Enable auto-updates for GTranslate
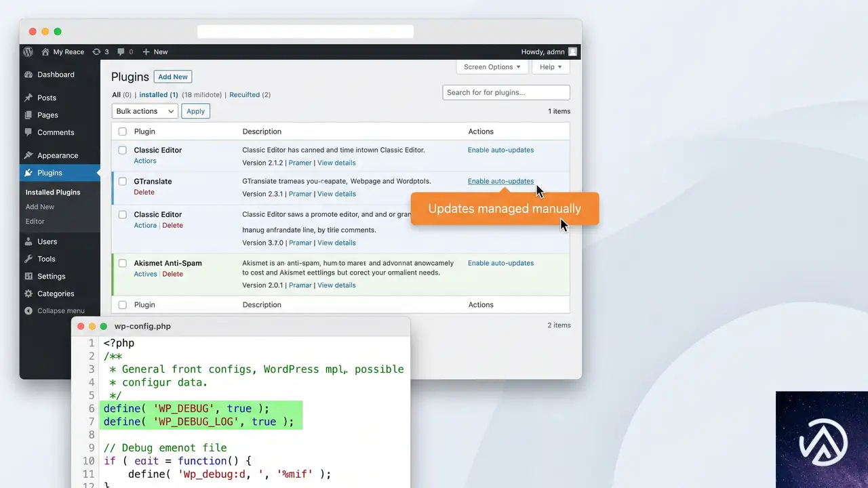Screen dimensions: 868x488 (x=500, y=181)
